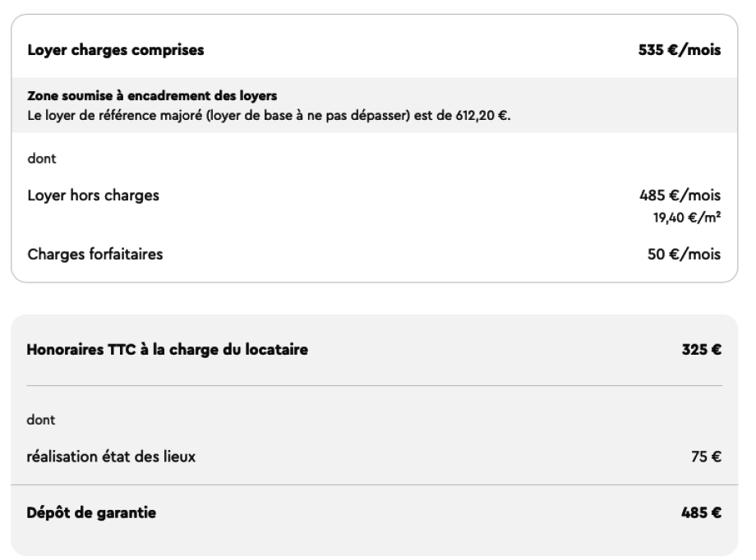Click the 'Loyer hors charges' label
The image size is (756, 560).
click(93, 195)
